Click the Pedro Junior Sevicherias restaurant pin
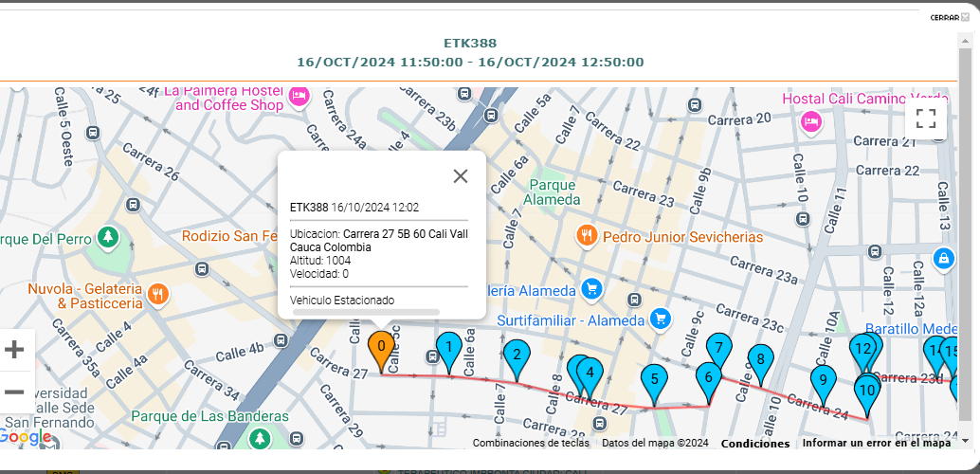The height and width of the screenshot is (474, 980). coord(587,234)
